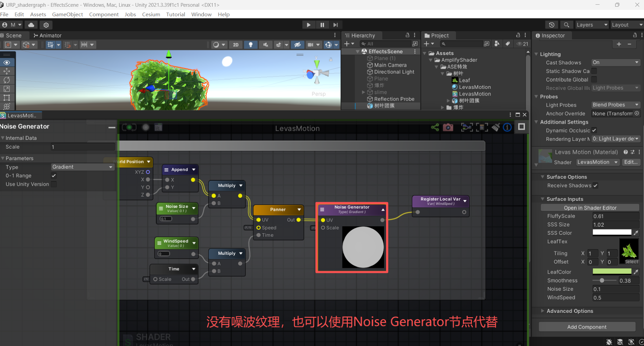
Task: Click the LeafColor green swatch
Action: coord(612,272)
